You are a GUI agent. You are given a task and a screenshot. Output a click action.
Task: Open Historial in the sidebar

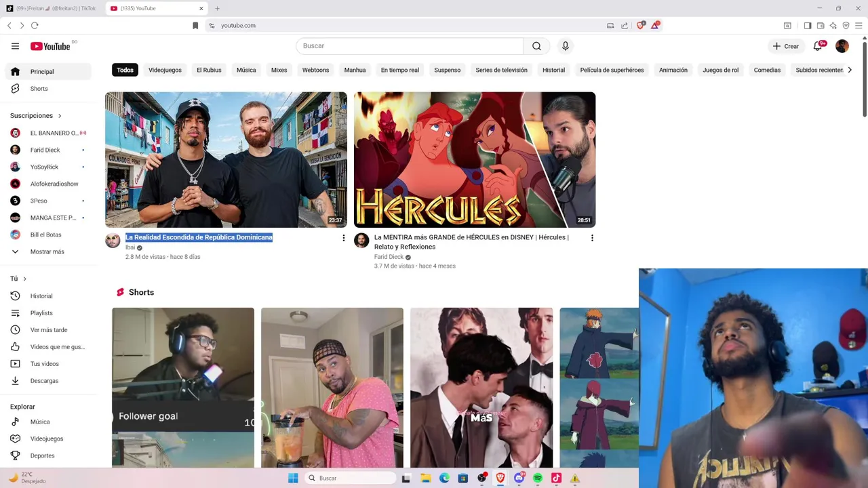[x=47, y=296]
